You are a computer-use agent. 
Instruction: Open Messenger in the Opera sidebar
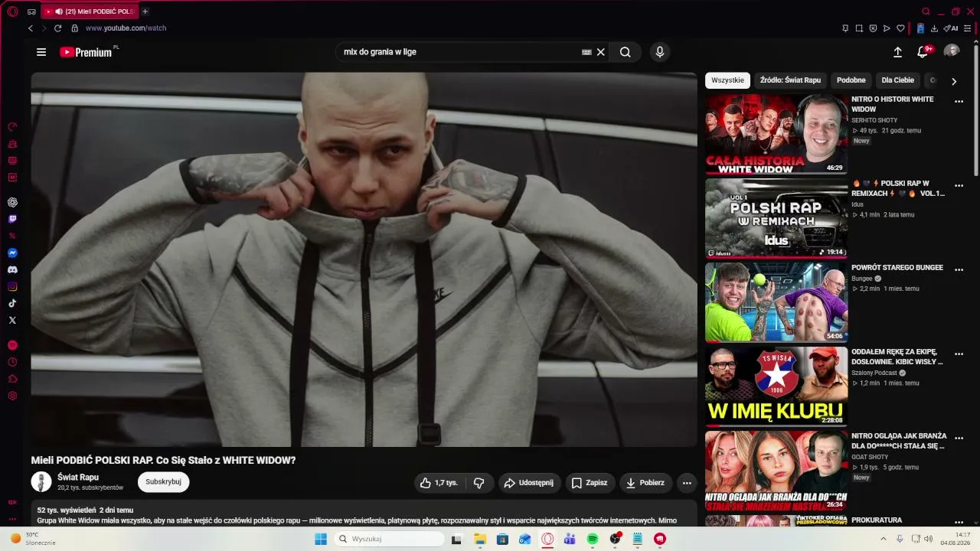[12, 253]
